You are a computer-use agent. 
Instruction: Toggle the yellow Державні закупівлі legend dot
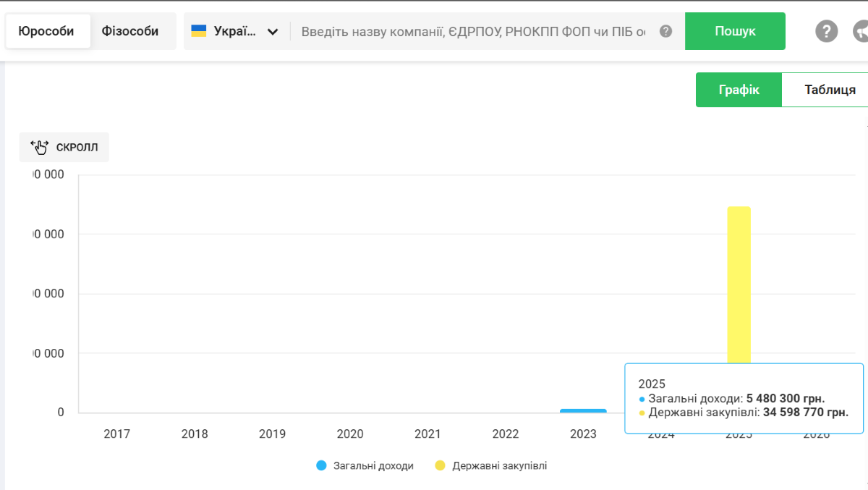click(x=440, y=466)
